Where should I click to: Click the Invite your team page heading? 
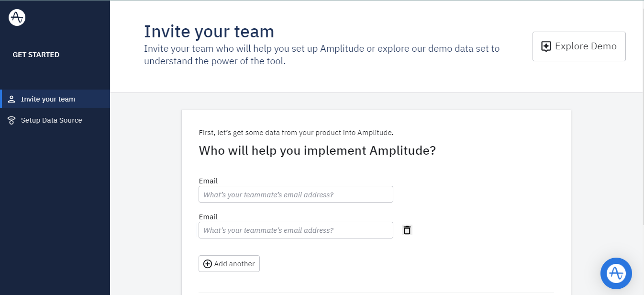coord(209,32)
